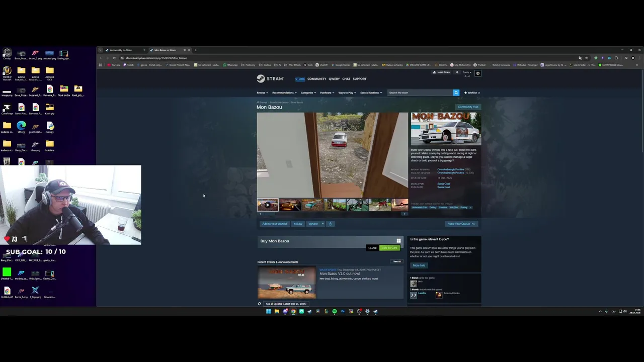644x362 pixels.
Task: Open the notifications bell in Steam header
Action: [457, 72]
